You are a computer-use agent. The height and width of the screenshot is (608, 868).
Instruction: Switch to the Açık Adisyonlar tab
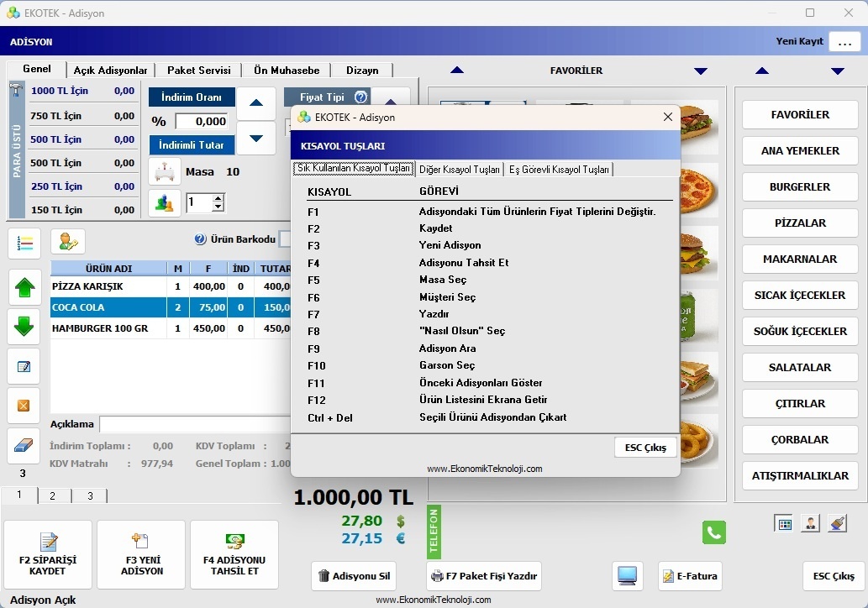click(x=110, y=71)
